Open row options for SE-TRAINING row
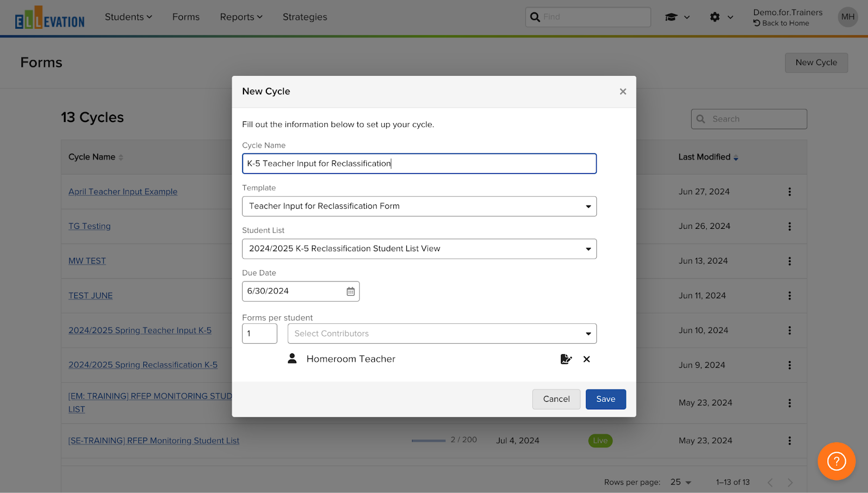 click(x=789, y=440)
